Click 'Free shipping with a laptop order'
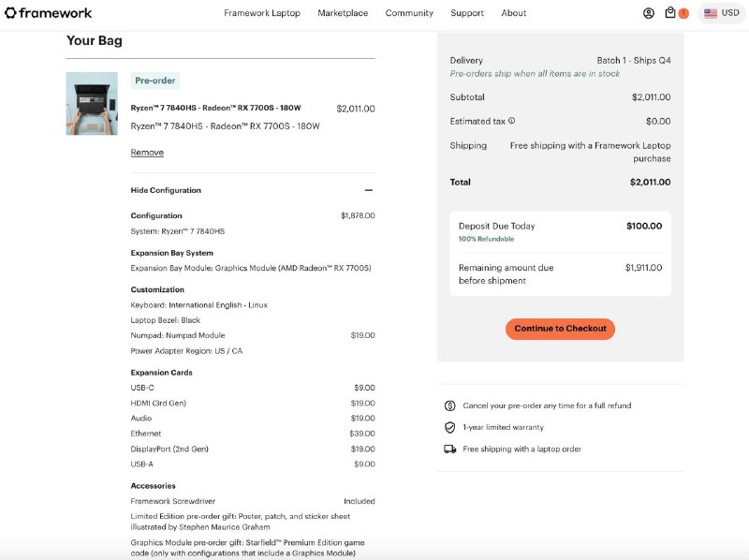The image size is (749, 560). (521, 449)
